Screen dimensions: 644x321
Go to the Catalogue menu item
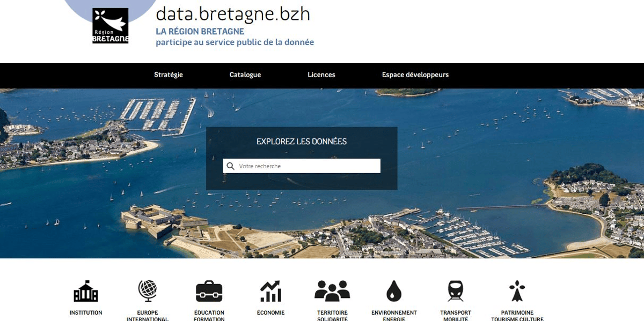tap(245, 75)
